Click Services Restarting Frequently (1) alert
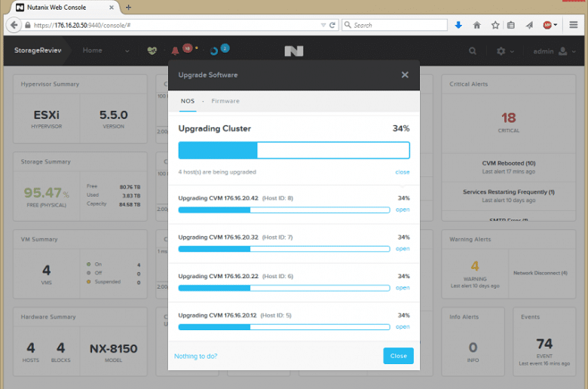 509,191
